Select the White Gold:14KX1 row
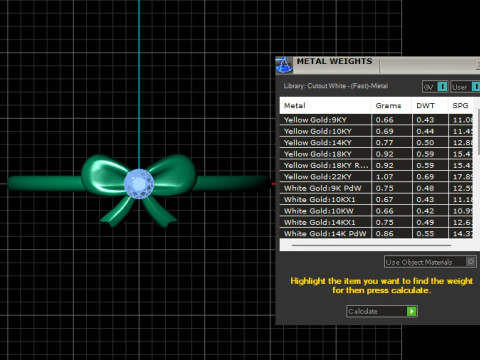This screenshot has width=480, height=360. (x=376, y=222)
